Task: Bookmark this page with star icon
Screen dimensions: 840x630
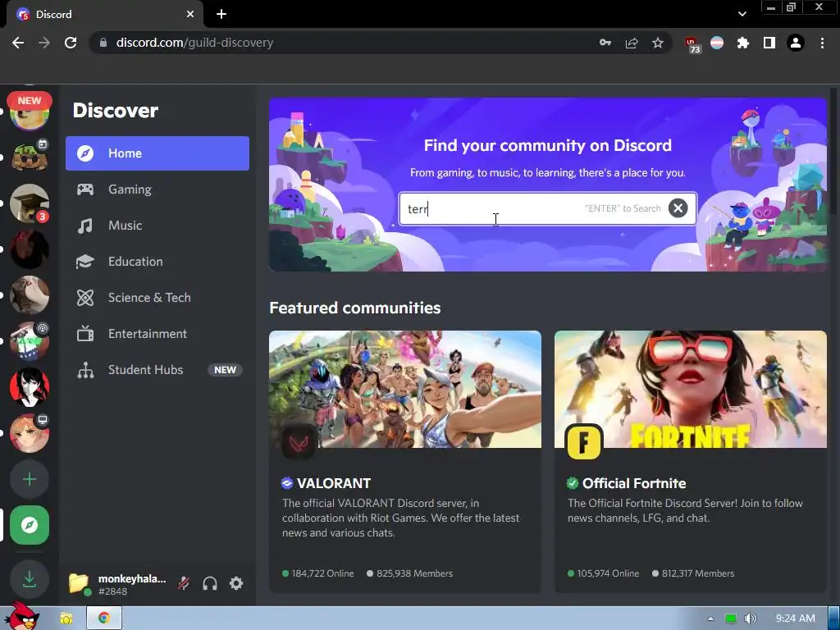Action: click(x=658, y=43)
